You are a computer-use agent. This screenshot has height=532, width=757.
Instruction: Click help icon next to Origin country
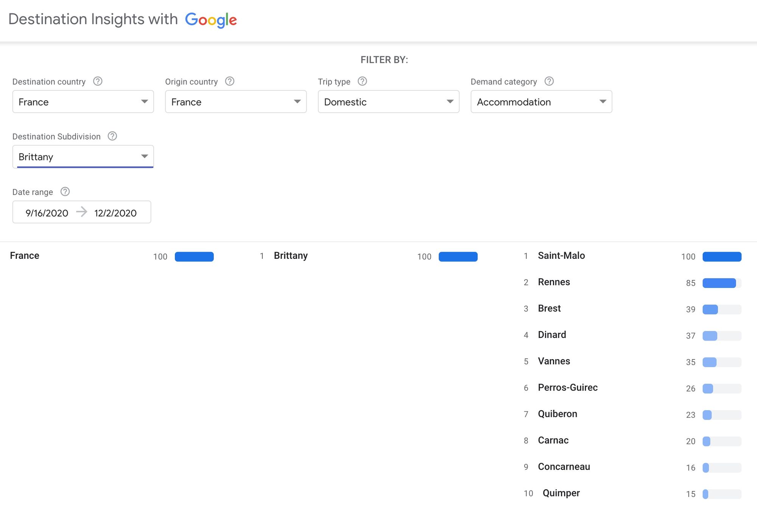pos(230,81)
